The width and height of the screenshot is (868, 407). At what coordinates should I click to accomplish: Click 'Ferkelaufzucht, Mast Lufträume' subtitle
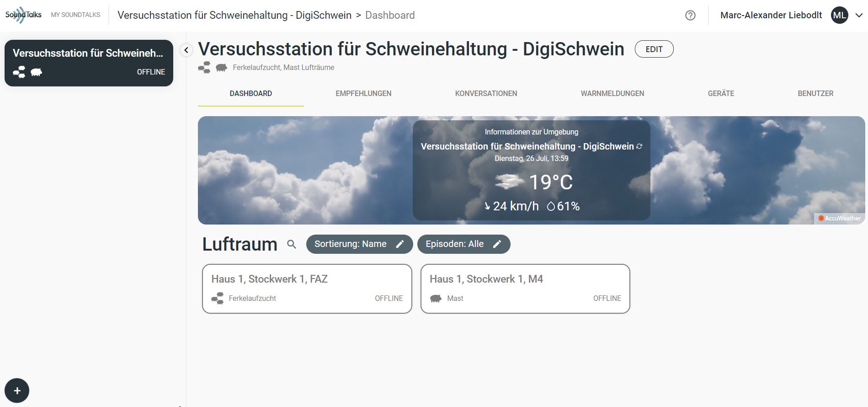click(283, 68)
